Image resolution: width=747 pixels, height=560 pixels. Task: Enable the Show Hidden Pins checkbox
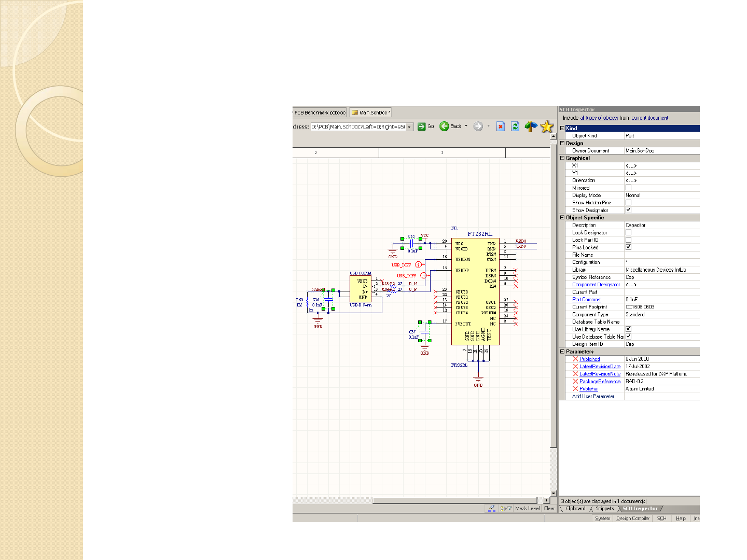coord(628,203)
